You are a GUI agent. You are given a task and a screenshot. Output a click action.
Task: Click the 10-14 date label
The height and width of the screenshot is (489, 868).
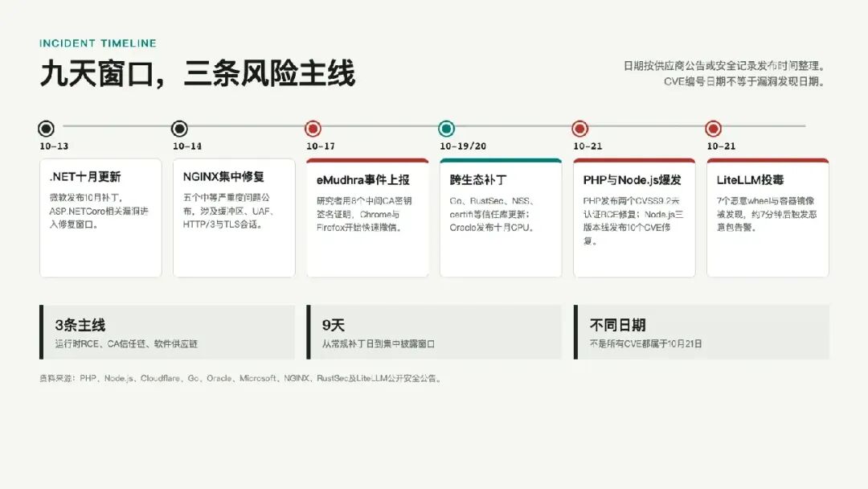187,146
